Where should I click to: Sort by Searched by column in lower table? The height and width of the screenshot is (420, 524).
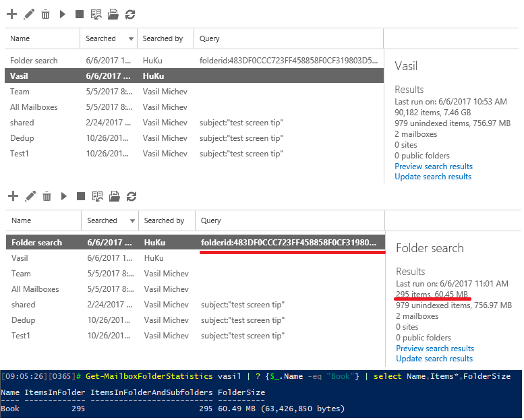click(164, 220)
